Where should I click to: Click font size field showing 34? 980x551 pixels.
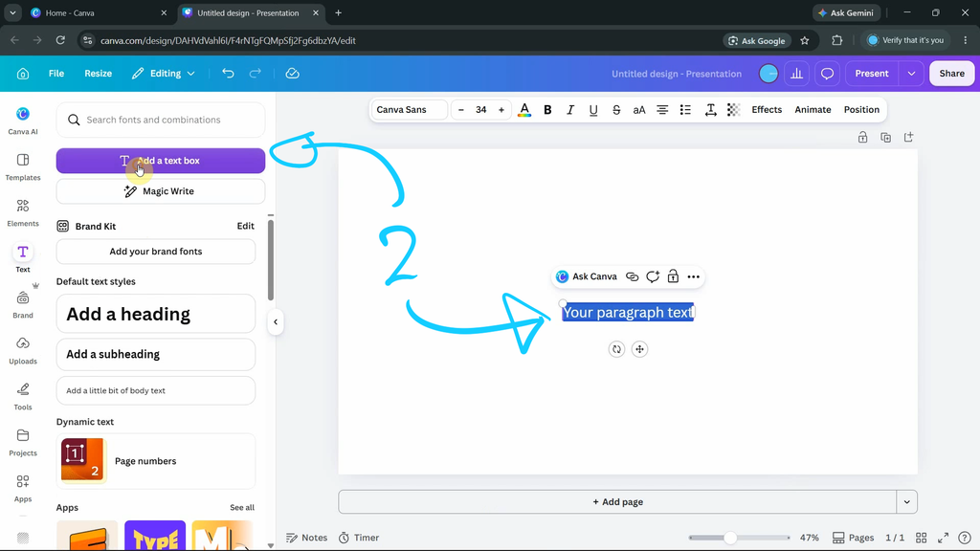[x=480, y=110]
